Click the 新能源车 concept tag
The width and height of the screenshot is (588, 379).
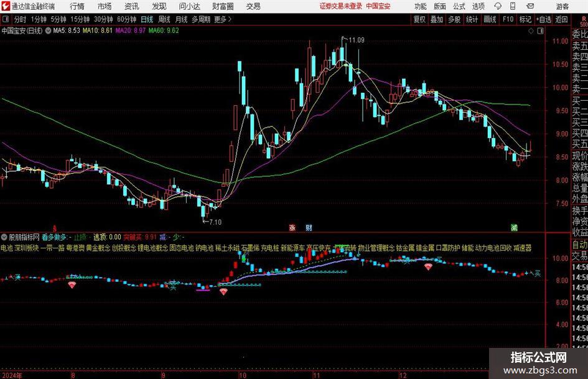tap(292, 248)
